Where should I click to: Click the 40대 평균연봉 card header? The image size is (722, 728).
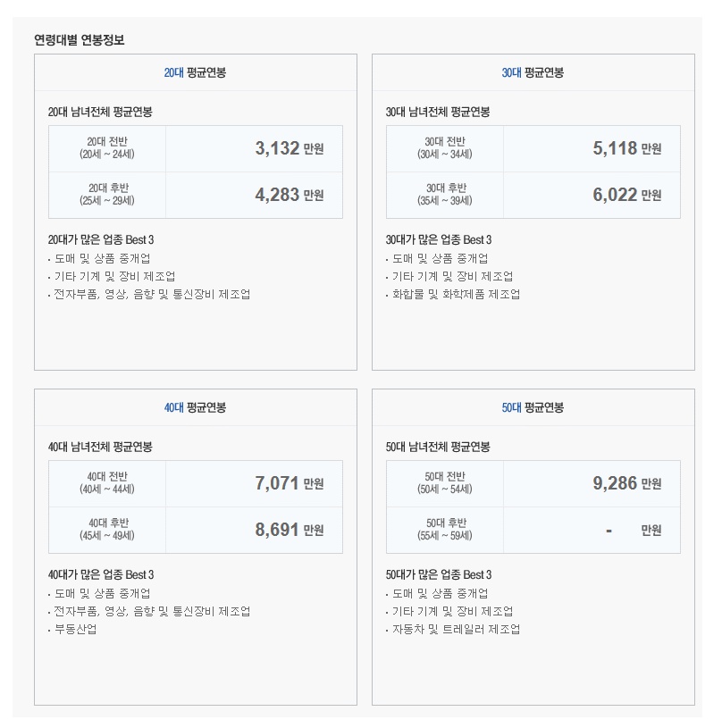(x=195, y=407)
